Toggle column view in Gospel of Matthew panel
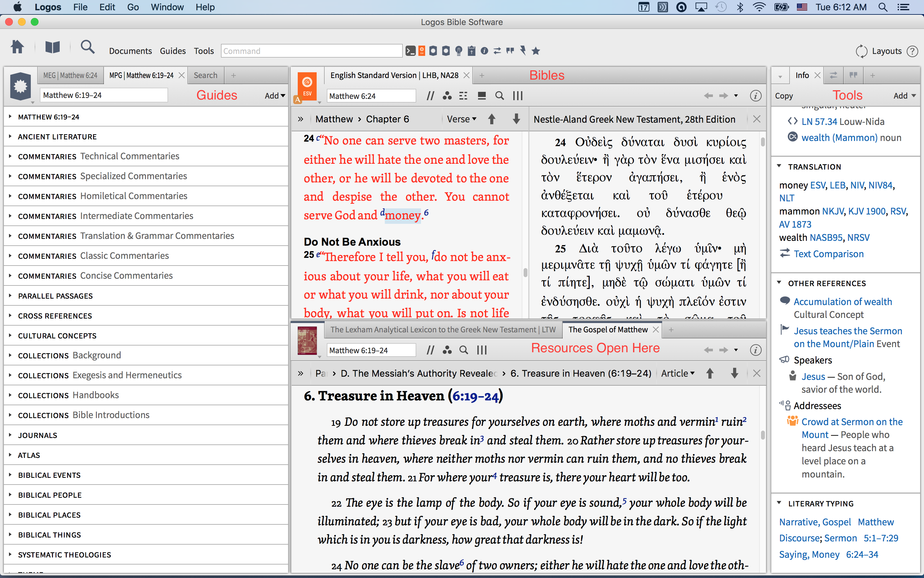Viewport: 924px width, 578px height. tap(482, 350)
